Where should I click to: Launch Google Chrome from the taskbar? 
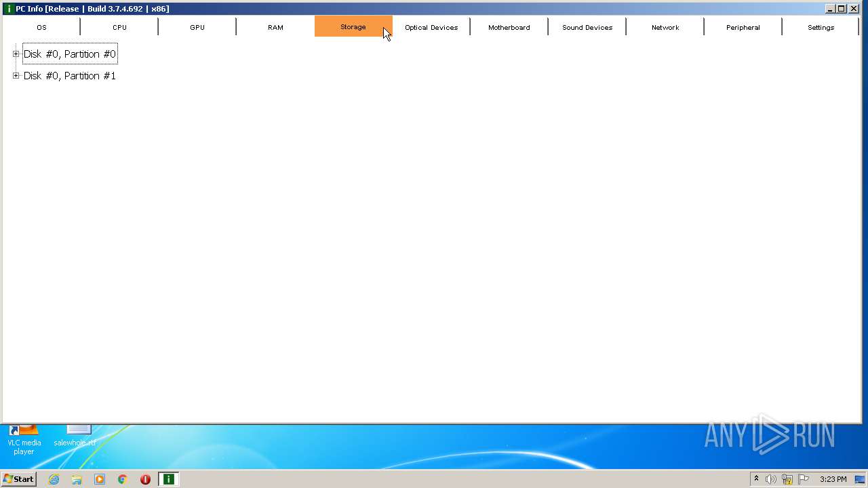click(x=122, y=479)
